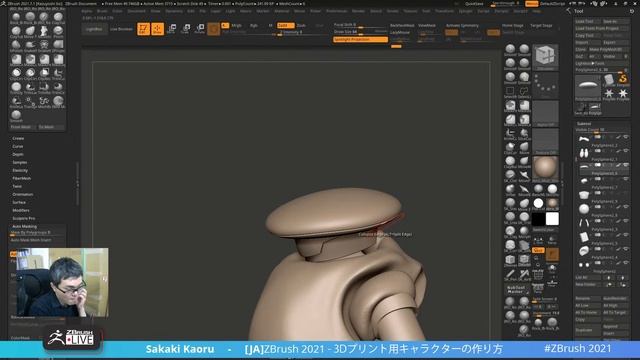This screenshot has height=360, width=640.
Task: Select the Pinch brush icon
Action: [x=58, y=31]
